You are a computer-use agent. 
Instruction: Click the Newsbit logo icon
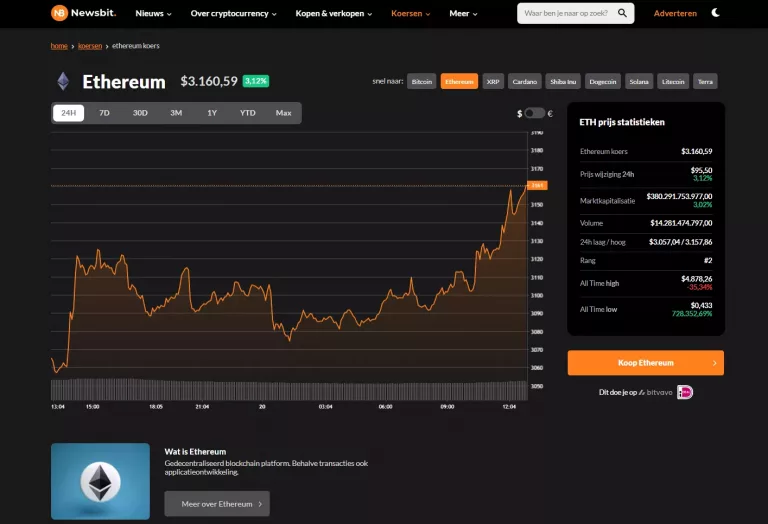(59, 13)
